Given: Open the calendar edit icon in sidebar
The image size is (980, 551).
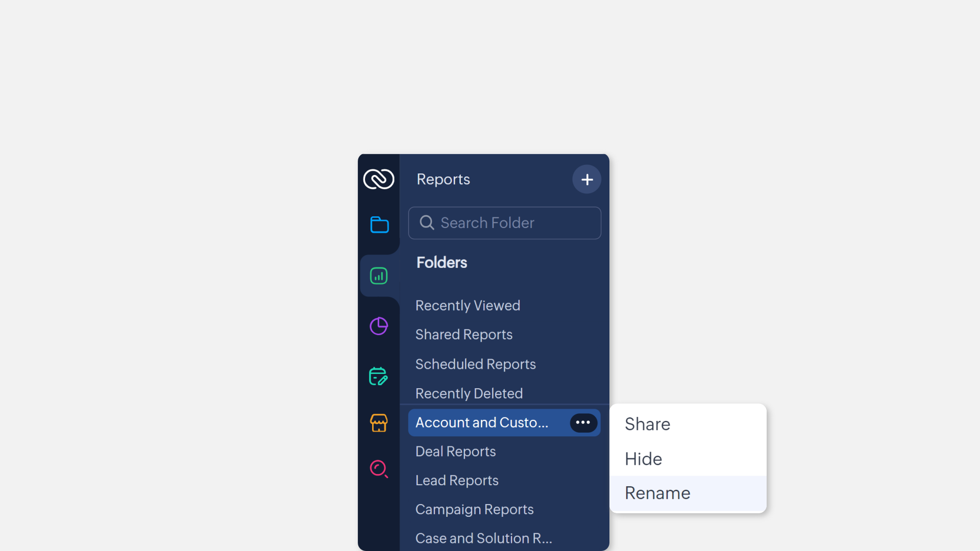Looking at the screenshot, I should tap(378, 376).
